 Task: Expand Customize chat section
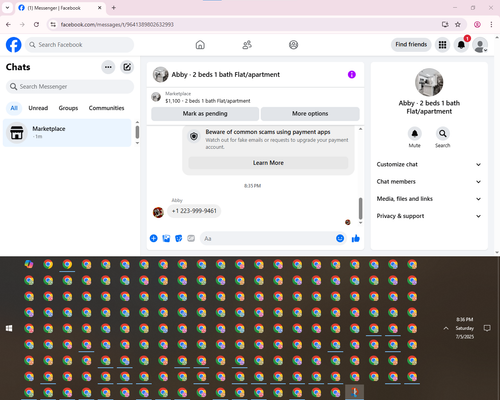coord(429,164)
